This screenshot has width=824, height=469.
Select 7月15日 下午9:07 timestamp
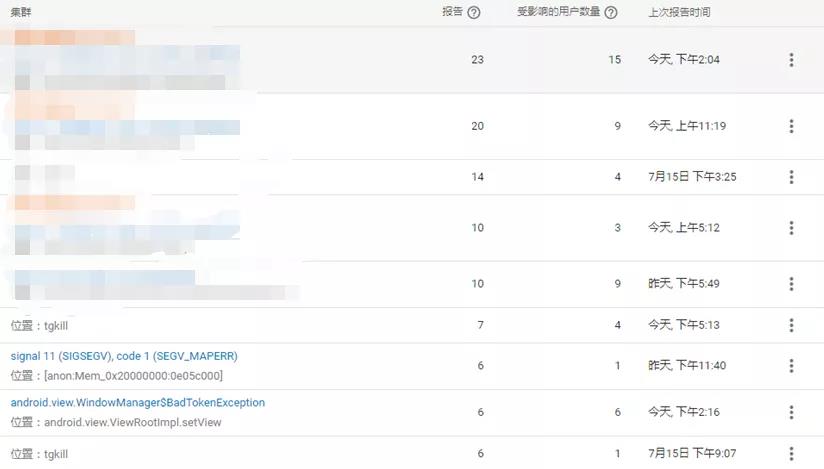point(692,453)
